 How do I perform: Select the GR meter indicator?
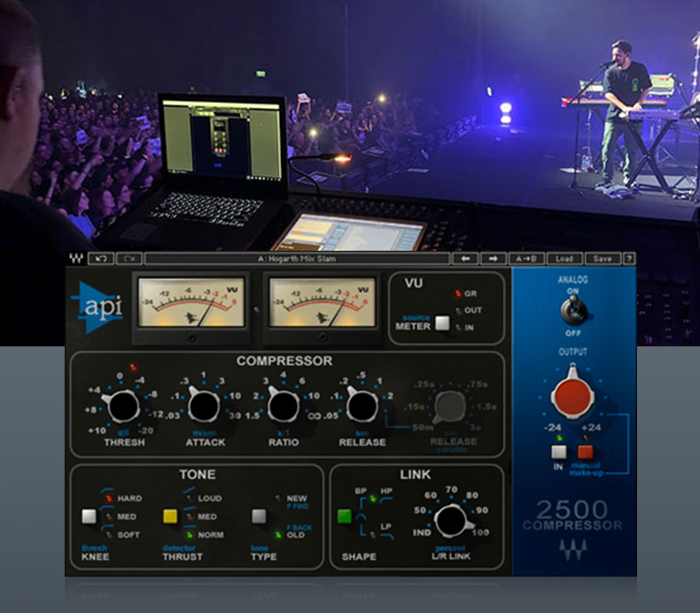[457, 293]
